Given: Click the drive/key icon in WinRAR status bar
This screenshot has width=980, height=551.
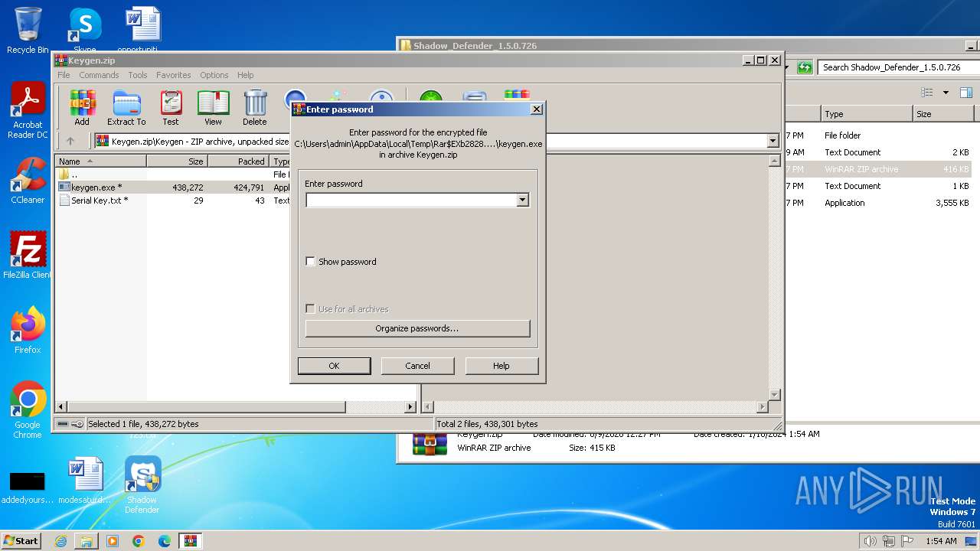Looking at the screenshot, I should [x=70, y=424].
